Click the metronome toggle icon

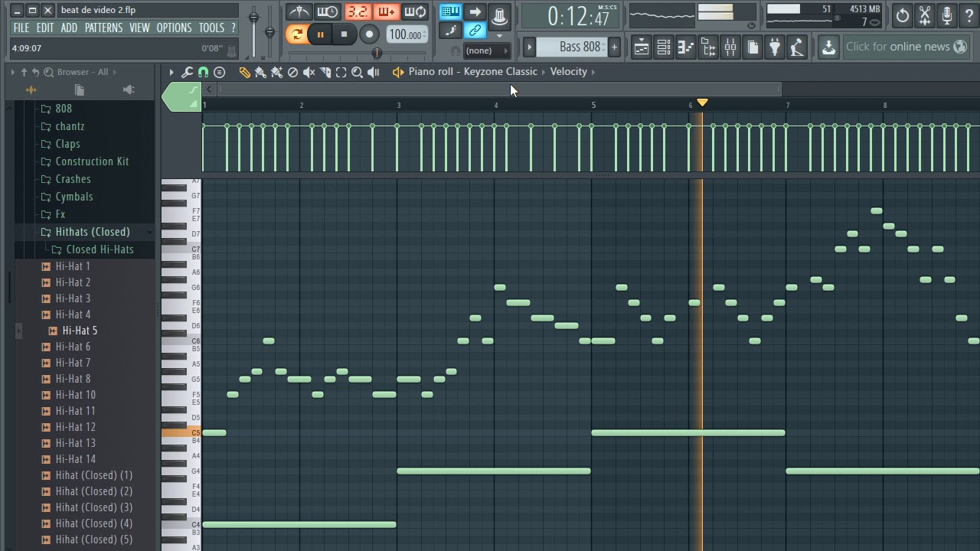pos(299,11)
